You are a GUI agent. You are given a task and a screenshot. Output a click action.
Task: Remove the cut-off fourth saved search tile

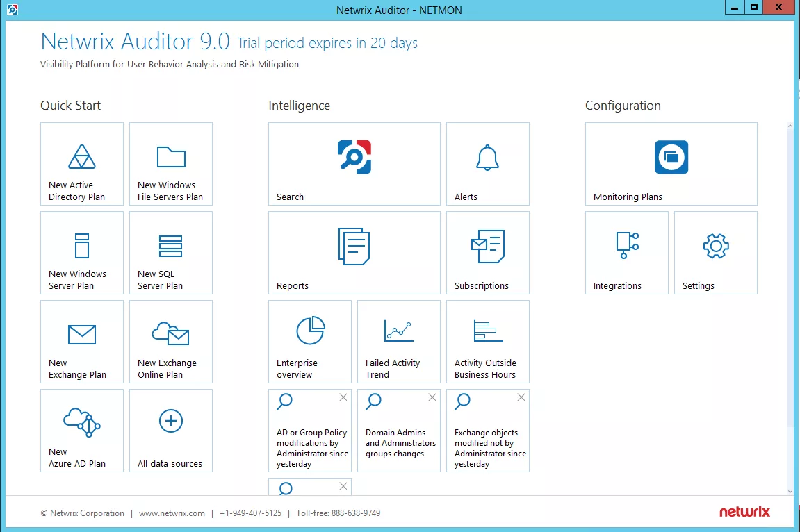[343, 486]
